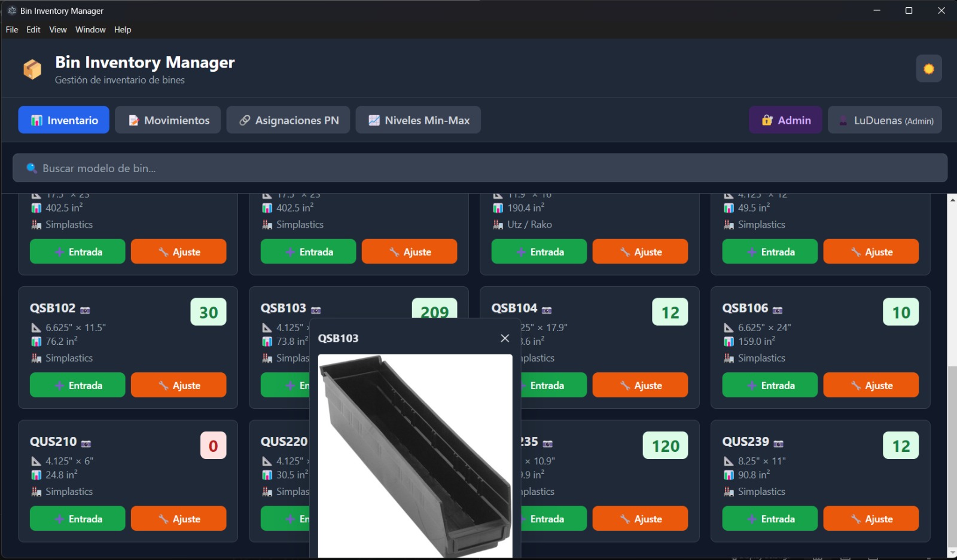Click the padlock icon inside the Admin button
Viewport: 957px width, 560px height.
tap(767, 120)
